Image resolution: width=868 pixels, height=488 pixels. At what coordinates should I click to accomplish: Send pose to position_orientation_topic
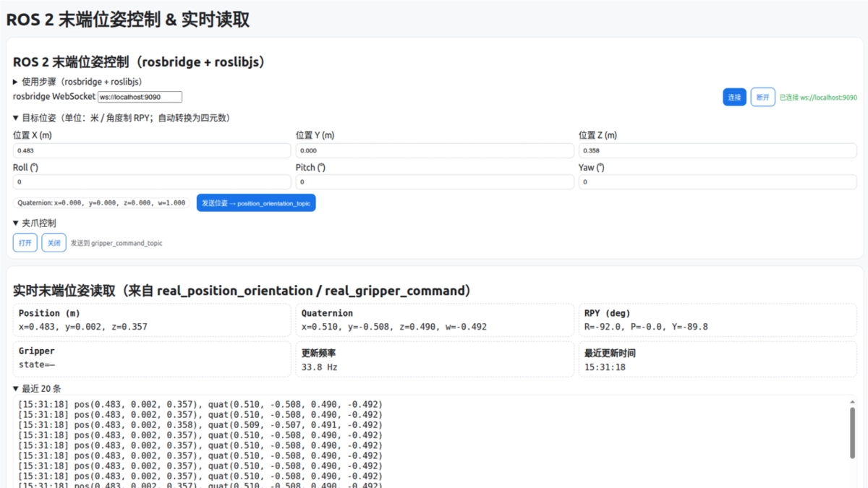tap(256, 203)
